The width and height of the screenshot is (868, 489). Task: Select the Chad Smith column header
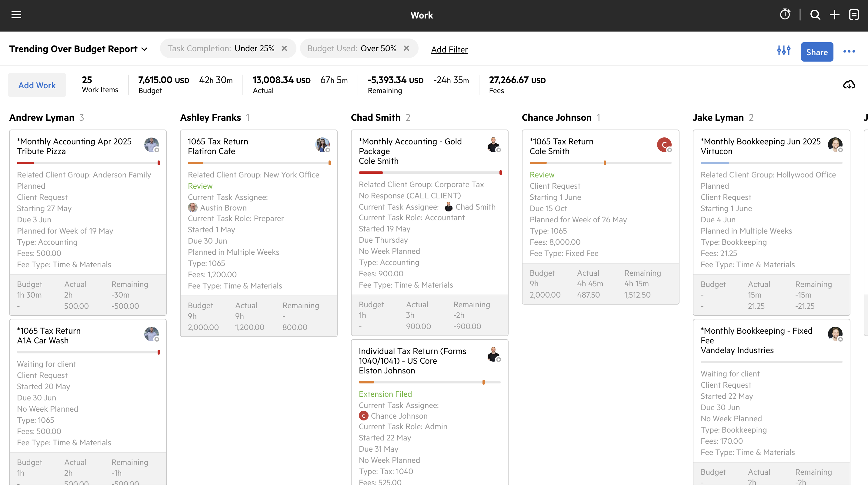(x=376, y=117)
